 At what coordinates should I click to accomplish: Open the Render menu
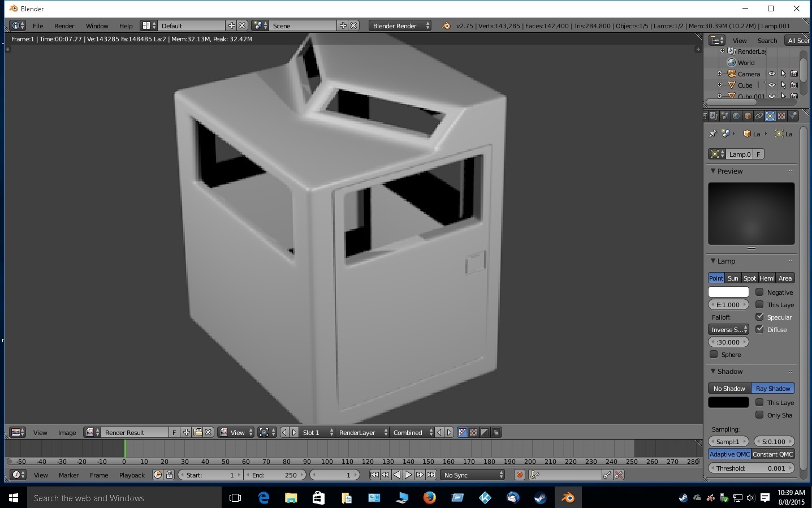coord(64,26)
